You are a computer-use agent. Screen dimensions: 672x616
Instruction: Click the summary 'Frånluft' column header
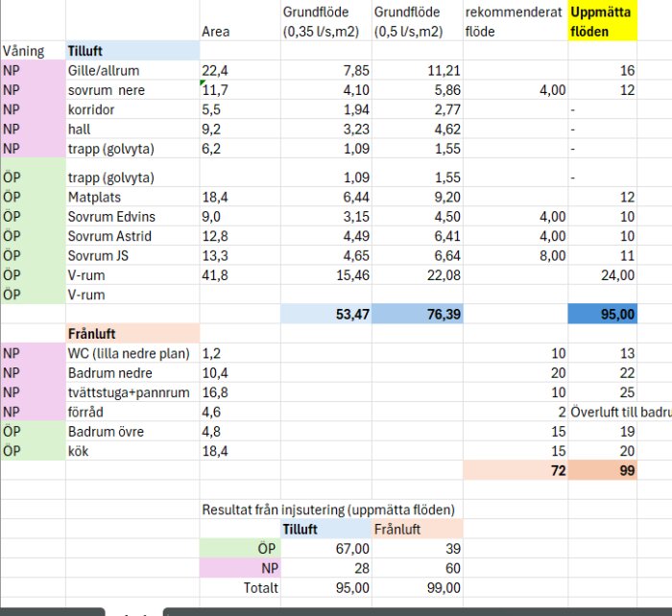418,529
